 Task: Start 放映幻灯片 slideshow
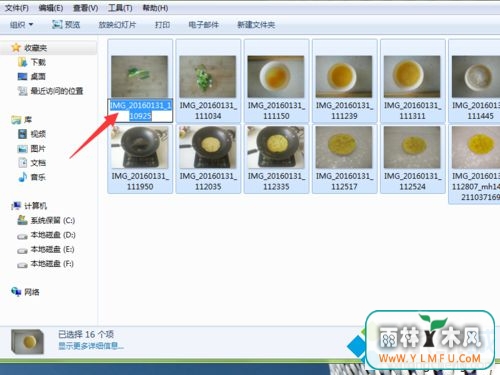117,25
